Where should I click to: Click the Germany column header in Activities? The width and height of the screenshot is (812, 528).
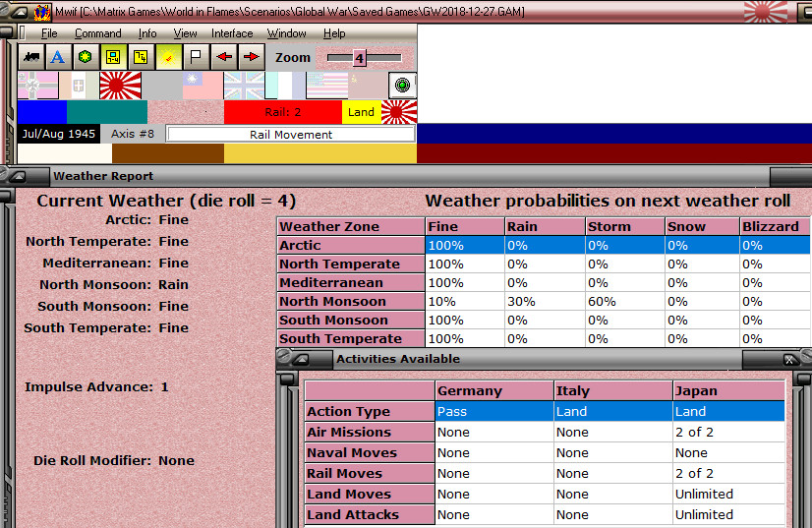[x=494, y=390]
